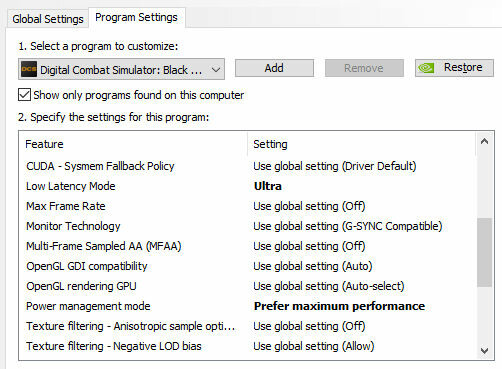Select the Monitor Technology feature
The width and height of the screenshot is (502, 369).
pyautogui.click(x=73, y=226)
